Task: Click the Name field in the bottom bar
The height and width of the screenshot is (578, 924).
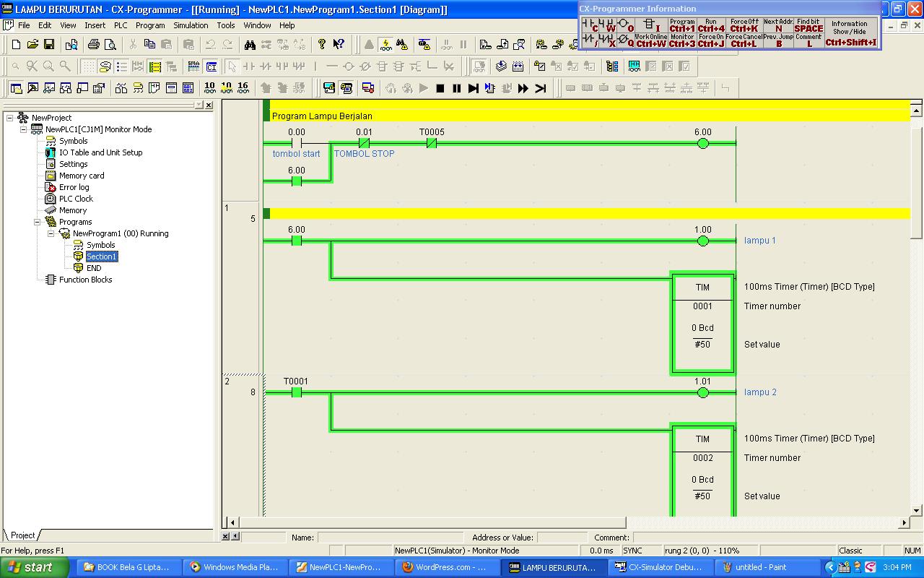Action: coord(389,538)
